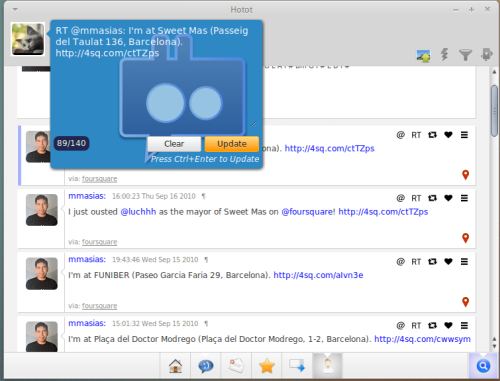
Task: Click location pin on Sweet Mas check-in tweet
Action: click(466, 175)
